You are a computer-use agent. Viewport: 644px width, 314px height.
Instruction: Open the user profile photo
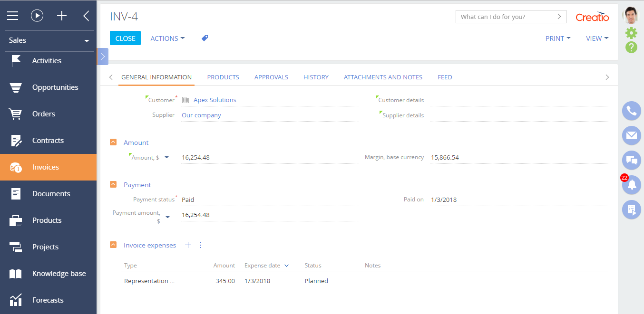click(631, 15)
